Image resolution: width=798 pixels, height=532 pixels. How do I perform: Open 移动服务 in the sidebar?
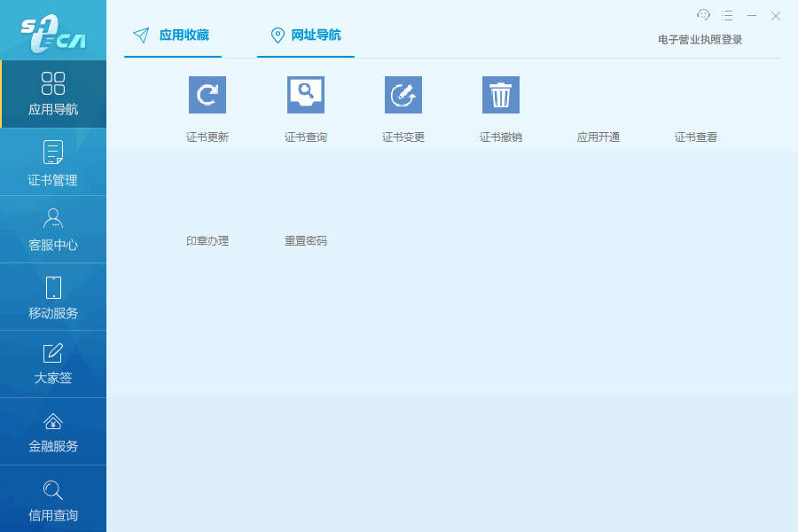tap(53, 297)
